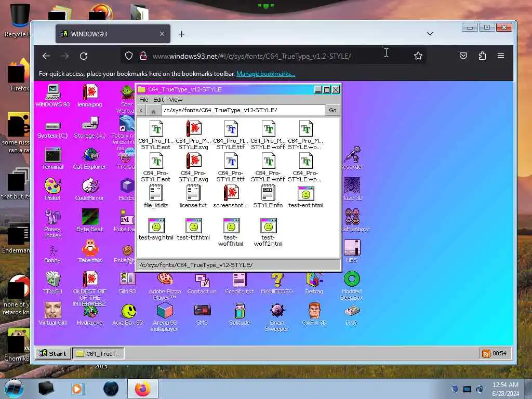Open the Terminal desktop icon
This screenshot has height=399, width=532.
(x=52, y=158)
